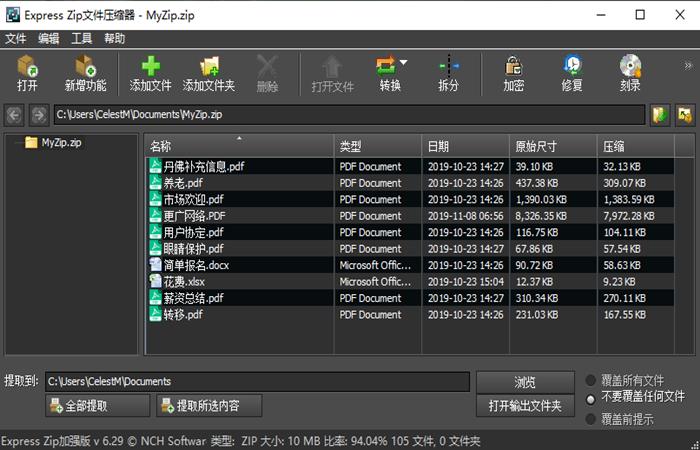
Task: Select the file 简单报名.docx
Action: point(196,265)
